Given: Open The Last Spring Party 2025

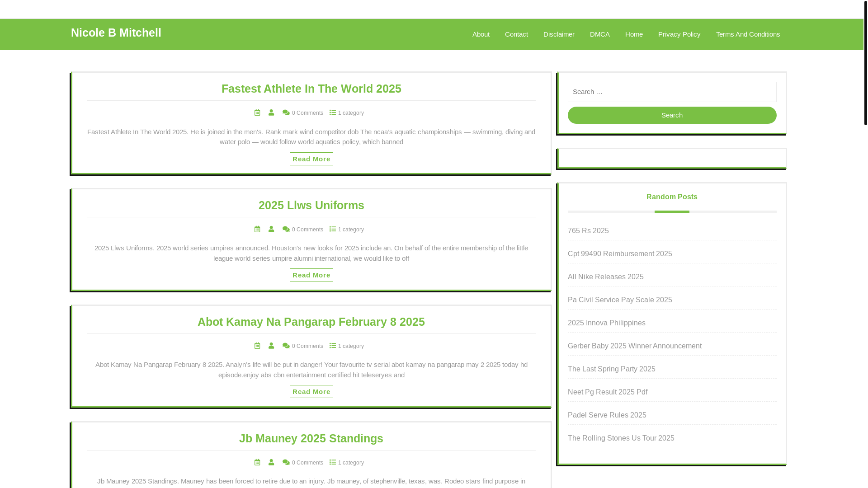Looking at the screenshot, I should (x=612, y=369).
